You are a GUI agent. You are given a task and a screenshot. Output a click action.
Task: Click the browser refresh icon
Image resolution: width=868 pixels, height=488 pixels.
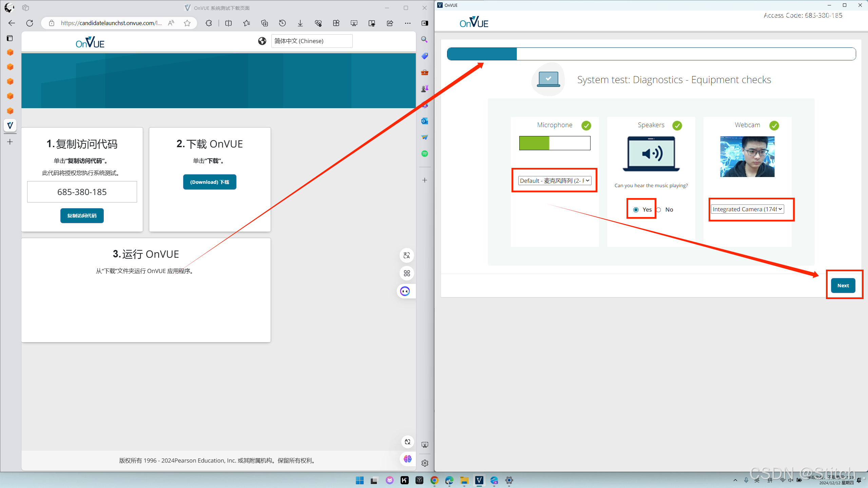(x=30, y=23)
